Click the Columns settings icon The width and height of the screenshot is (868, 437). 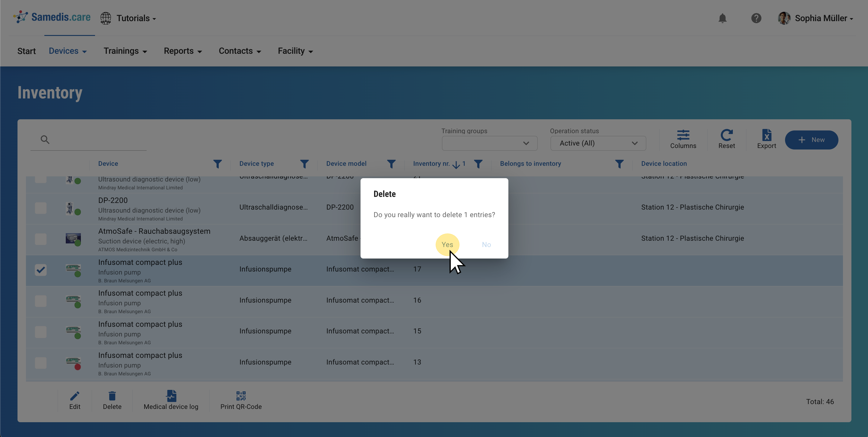coord(683,135)
